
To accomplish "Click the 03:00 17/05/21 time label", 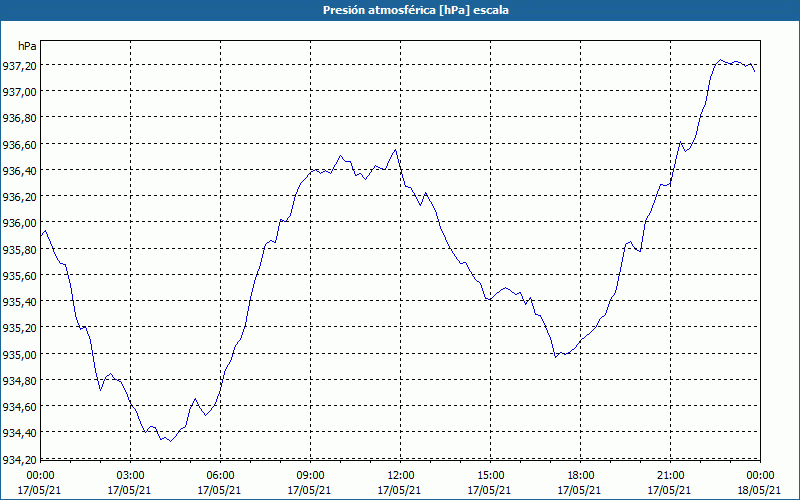I will [130, 483].
